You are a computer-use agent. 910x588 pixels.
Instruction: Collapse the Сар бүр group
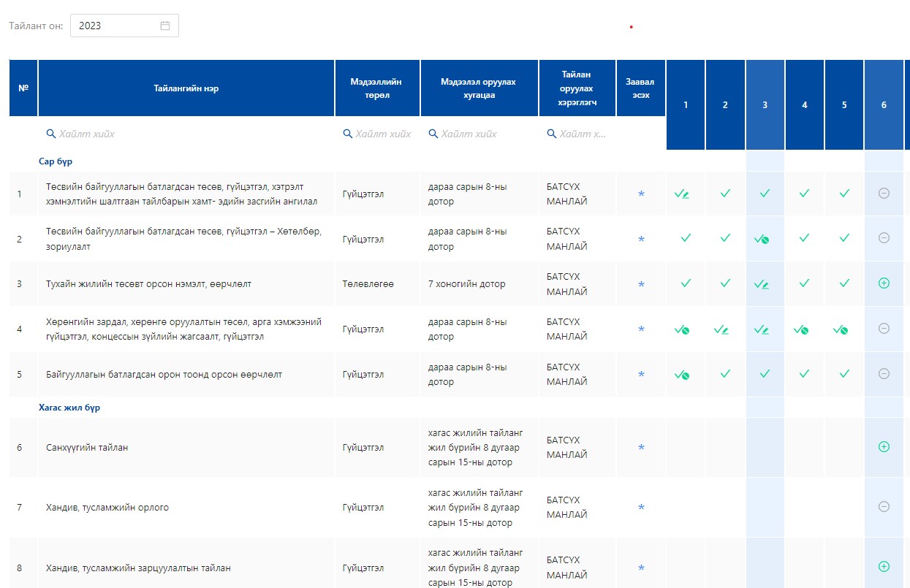click(x=56, y=161)
